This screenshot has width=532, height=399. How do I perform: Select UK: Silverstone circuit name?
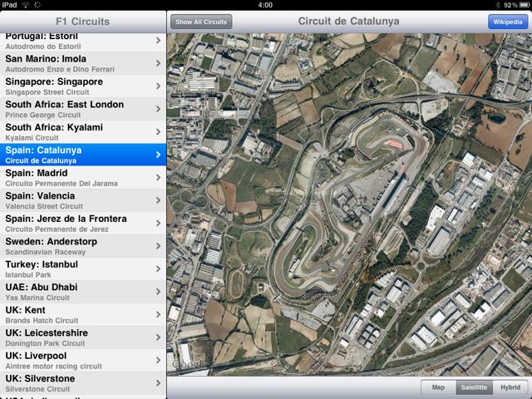pos(40,378)
